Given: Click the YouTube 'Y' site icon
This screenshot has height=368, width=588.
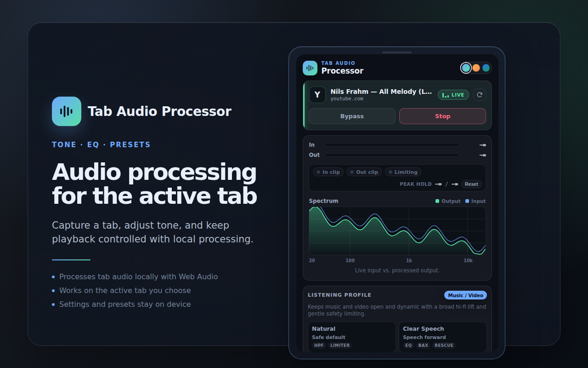Looking at the screenshot, I should pos(317,95).
